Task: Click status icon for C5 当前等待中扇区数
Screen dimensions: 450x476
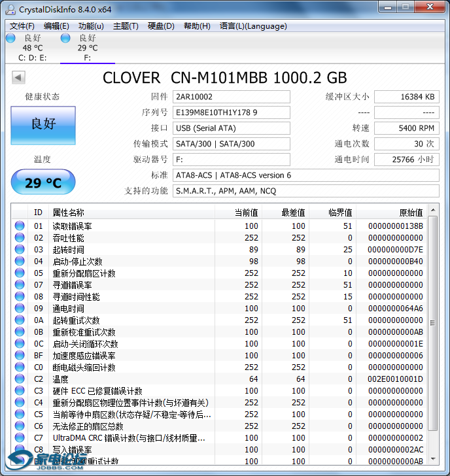Action: (20, 414)
